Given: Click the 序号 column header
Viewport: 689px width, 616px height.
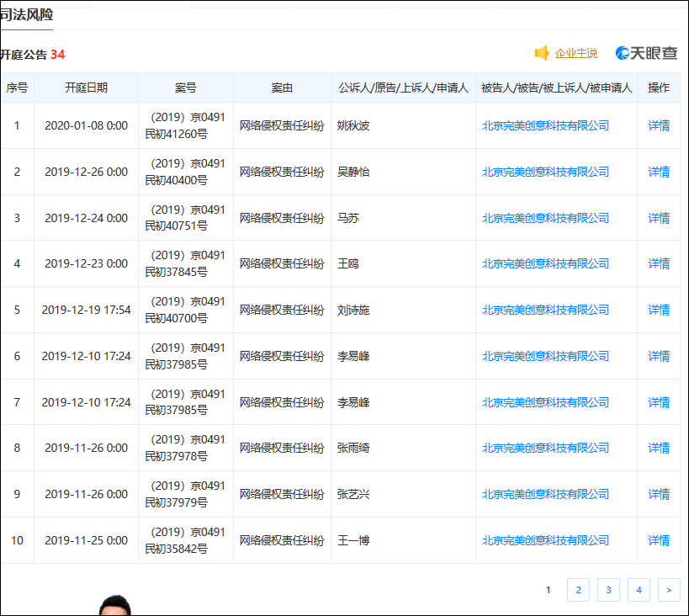Looking at the screenshot, I should pos(17,88).
